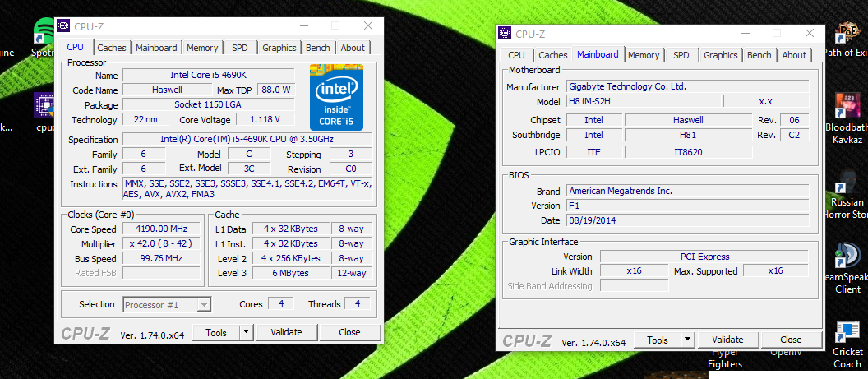Open the Bloodbath Kavkaz desktop icon
The image size is (868, 379).
847,106
